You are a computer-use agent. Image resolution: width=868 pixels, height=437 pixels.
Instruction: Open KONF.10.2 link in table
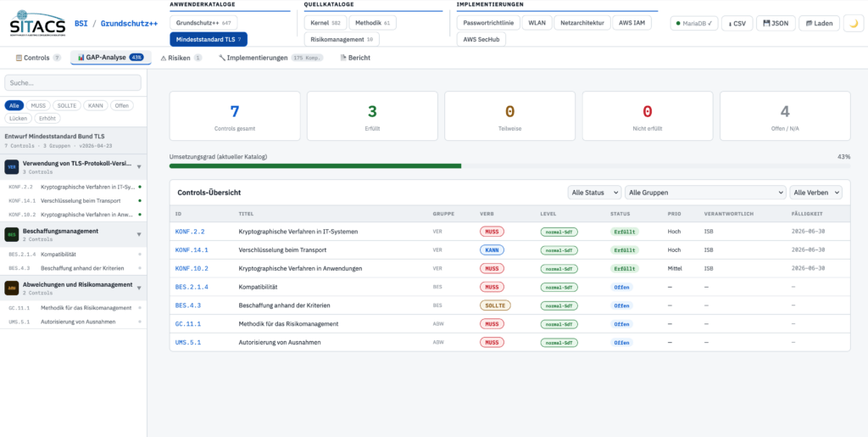click(192, 268)
